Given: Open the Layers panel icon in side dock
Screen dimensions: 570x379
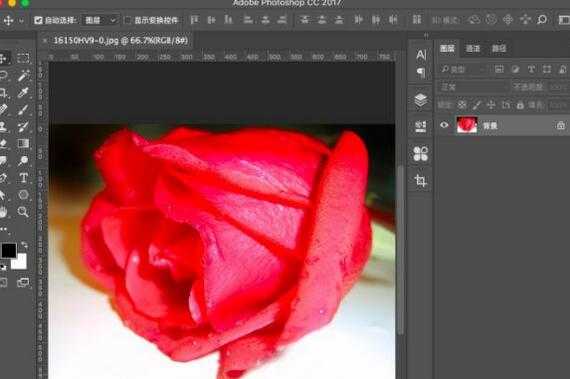Looking at the screenshot, I should coord(421,100).
